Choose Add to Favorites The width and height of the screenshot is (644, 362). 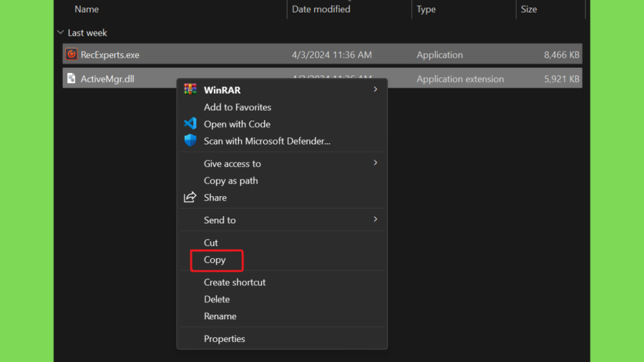click(x=282, y=107)
